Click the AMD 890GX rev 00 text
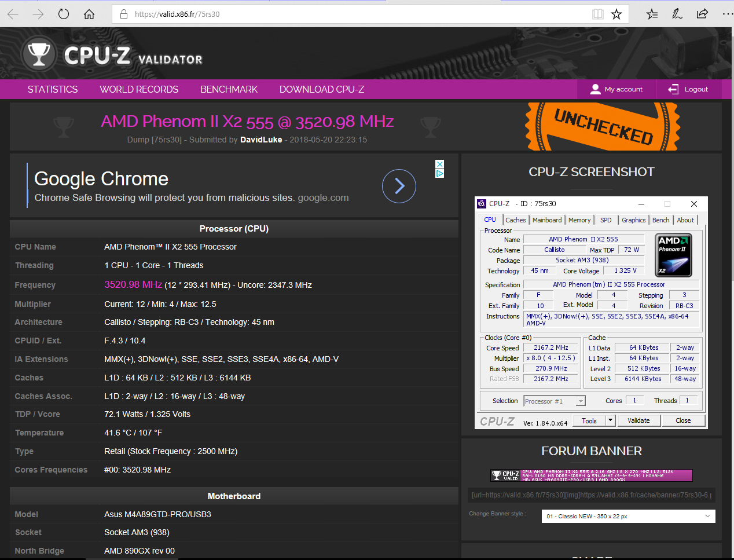The height and width of the screenshot is (560, 734). [x=140, y=551]
